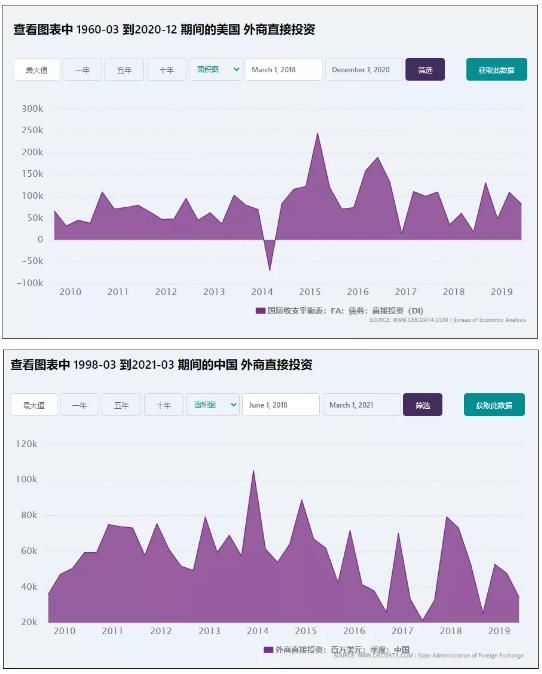Screen dimensions: 542x674
Task: Select 最大值 range in the China chart
Action: point(34,404)
